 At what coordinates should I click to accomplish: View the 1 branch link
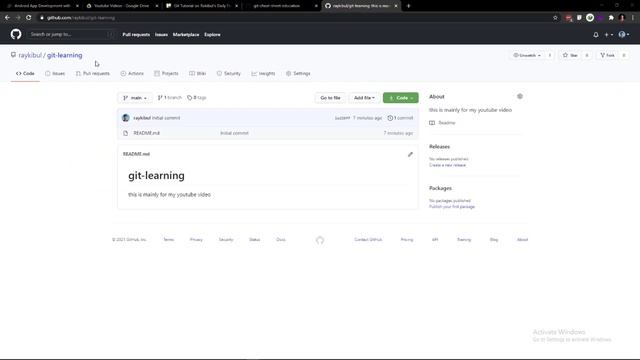click(x=169, y=98)
